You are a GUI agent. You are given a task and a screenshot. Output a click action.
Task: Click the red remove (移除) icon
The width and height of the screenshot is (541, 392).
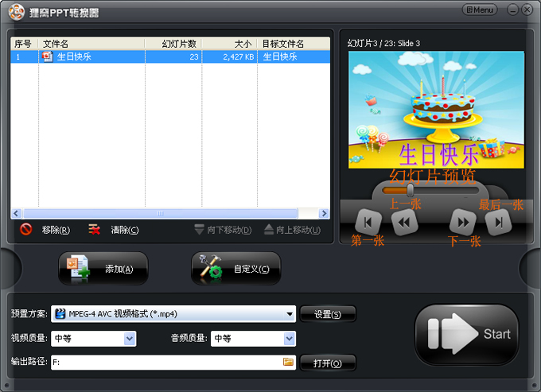click(26, 229)
